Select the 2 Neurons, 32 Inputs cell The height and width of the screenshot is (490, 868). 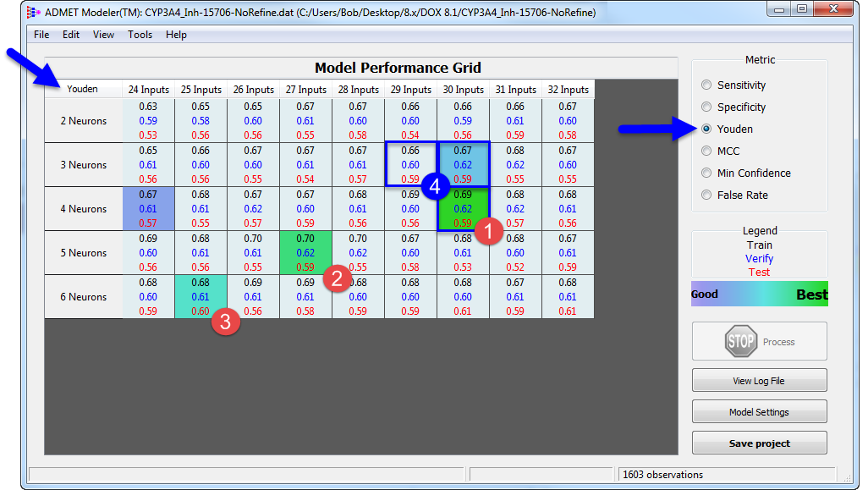[568, 121]
